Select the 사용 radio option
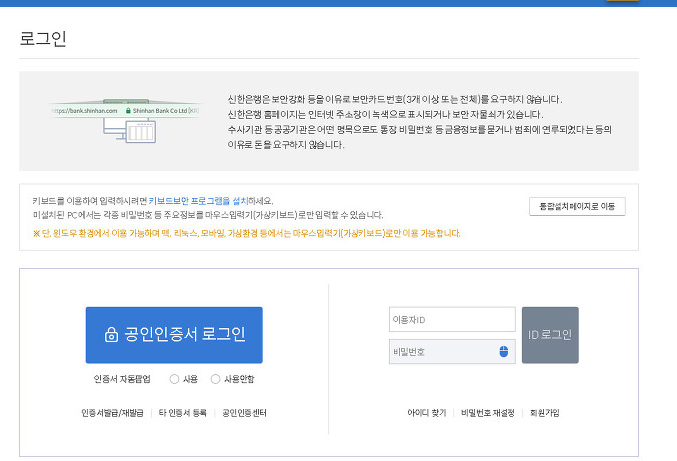Viewport: 677px width, 461px height. (x=174, y=379)
